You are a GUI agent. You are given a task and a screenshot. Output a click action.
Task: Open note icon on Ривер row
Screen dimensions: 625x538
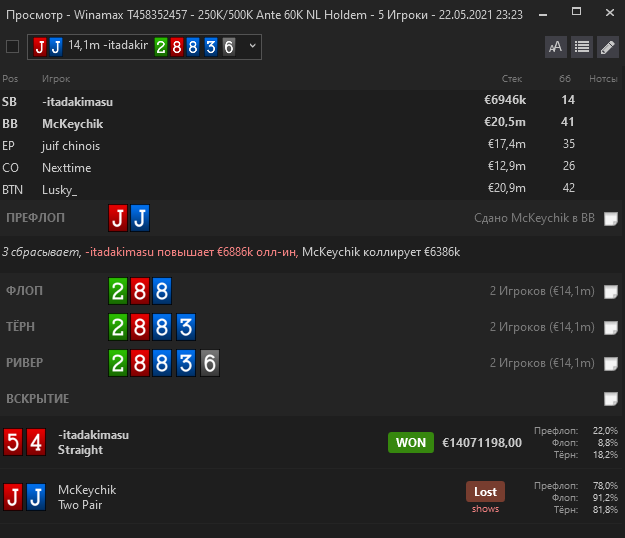pos(611,363)
